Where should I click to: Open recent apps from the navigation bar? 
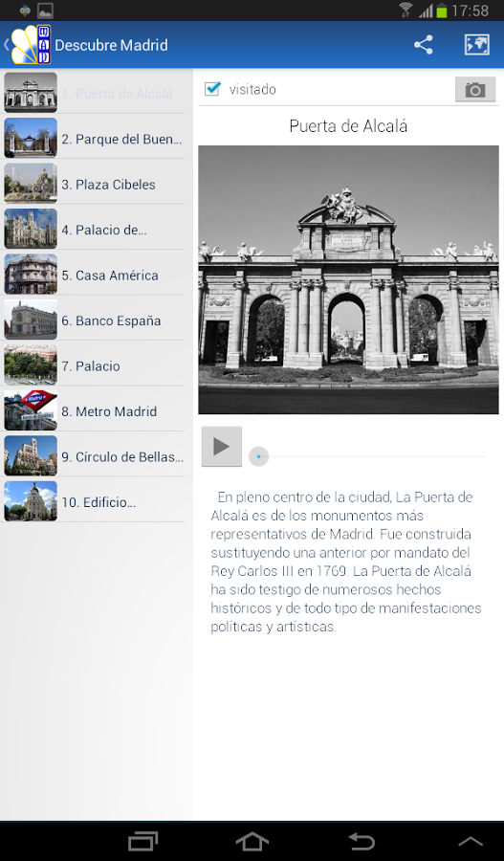[142, 841]
